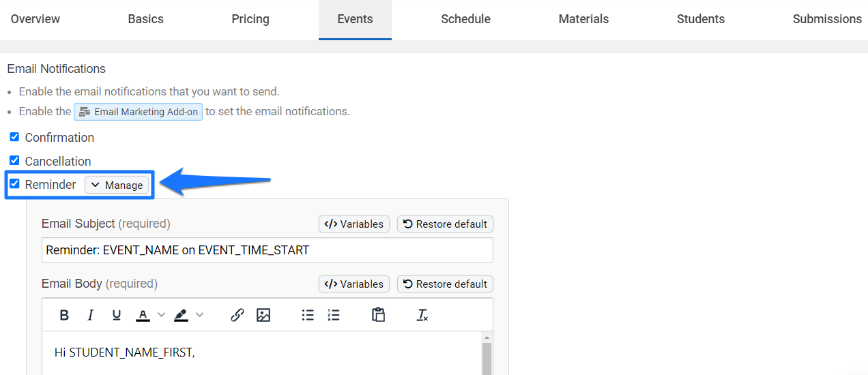Click the Email Subject input field

(x=267, y=250)
